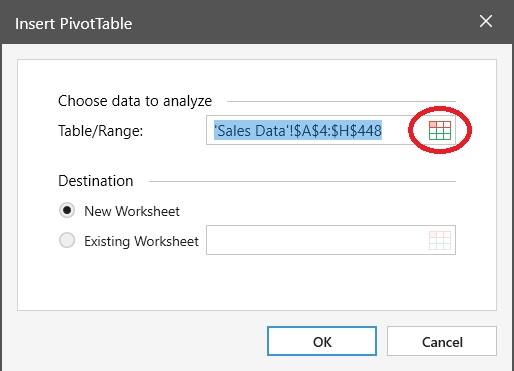Click the highlighted 'Sales Data'!$A$4:$H$448 range text

point(298,130)
